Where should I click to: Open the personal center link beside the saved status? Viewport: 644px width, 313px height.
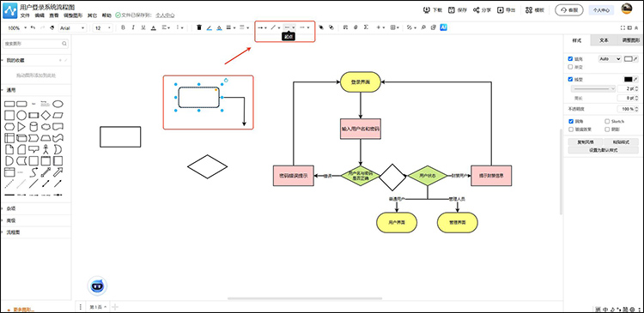(165, 15)
